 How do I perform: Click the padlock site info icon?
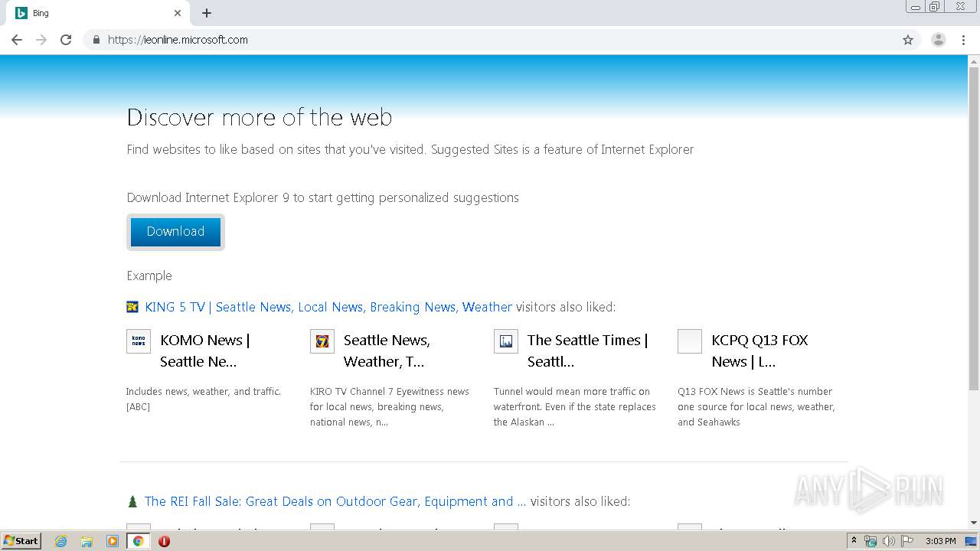96,40
